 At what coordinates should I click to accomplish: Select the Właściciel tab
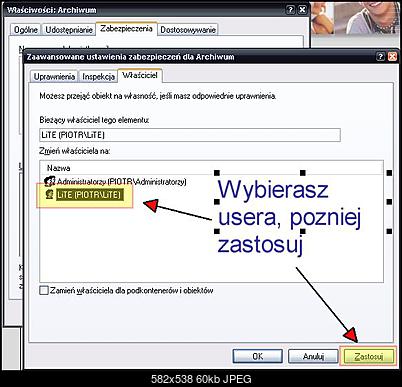pos(140,75)
